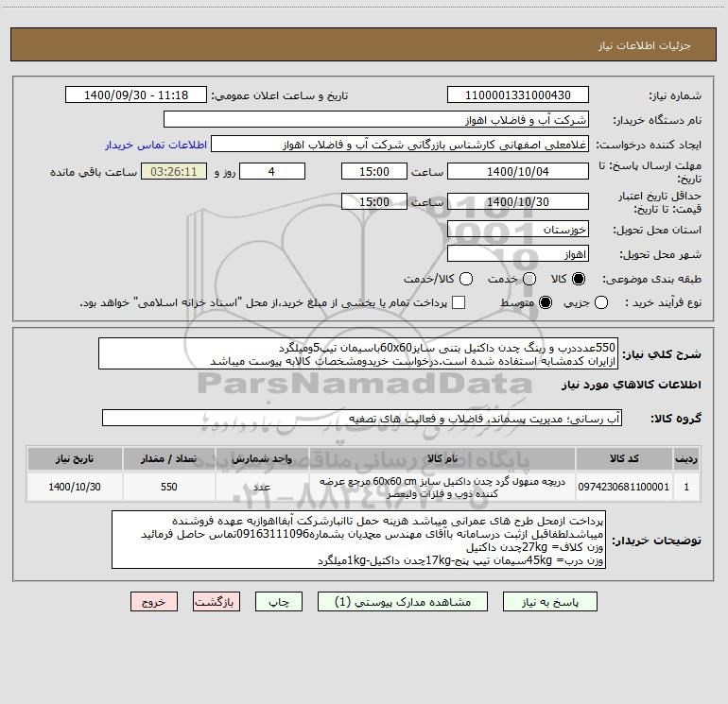The width and height of the screenshot is (728, 704).
Task: Click buyer organization field شرکت آب و فاضلاب اهواز
Action: pyautogui.click(x=376, y=120)
